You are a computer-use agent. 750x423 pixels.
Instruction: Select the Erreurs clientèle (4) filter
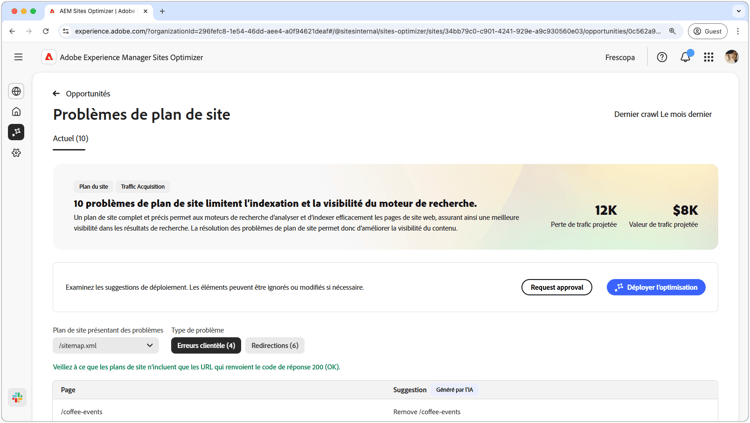tap(206, 345)
